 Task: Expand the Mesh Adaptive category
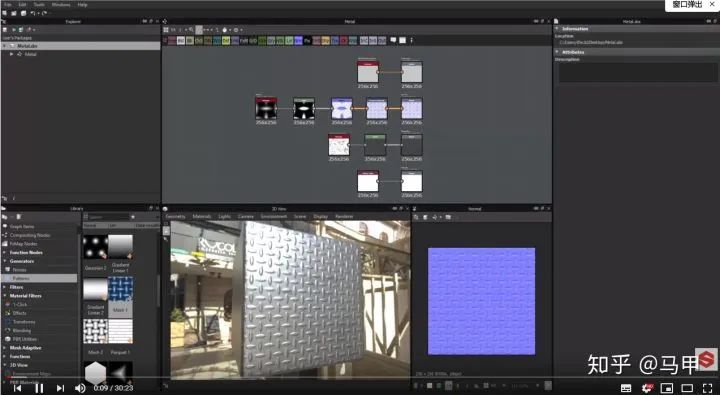pos(5,348)
